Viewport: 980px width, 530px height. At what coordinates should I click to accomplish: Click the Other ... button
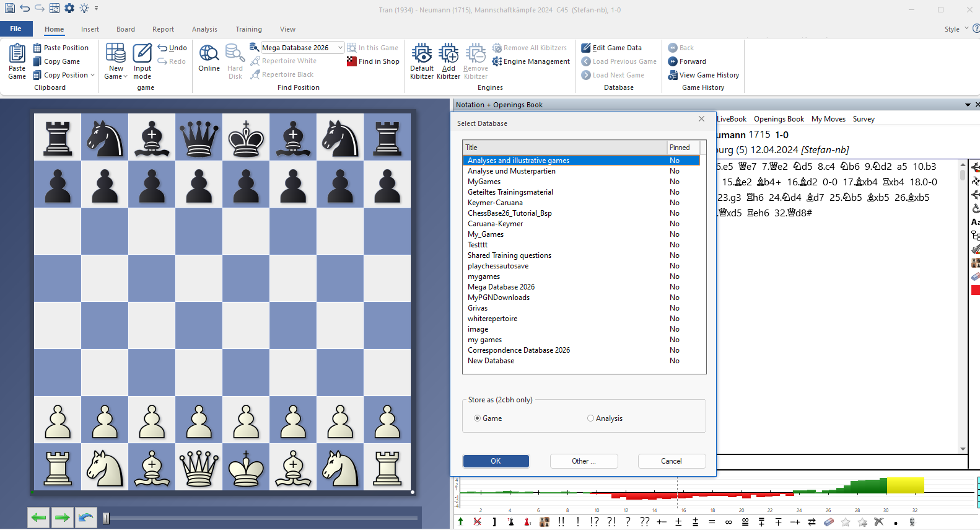tap(584, 461)
